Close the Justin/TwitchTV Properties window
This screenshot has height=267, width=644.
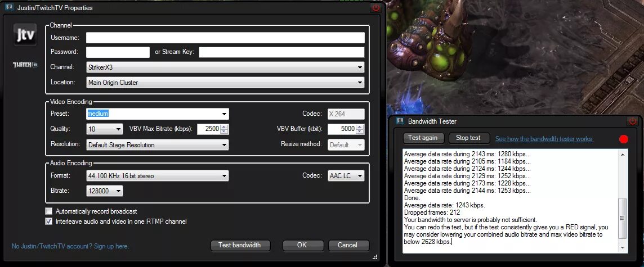tap(376, 8)
